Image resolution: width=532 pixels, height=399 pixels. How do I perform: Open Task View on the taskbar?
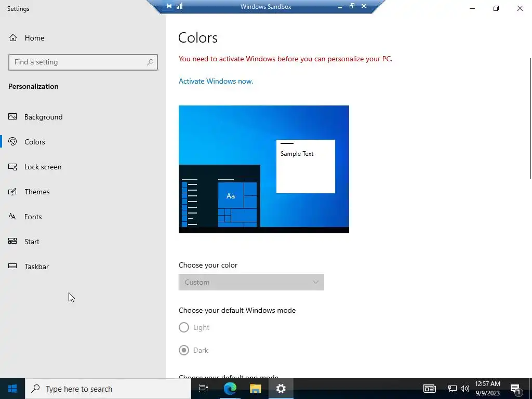click(204, 389)
